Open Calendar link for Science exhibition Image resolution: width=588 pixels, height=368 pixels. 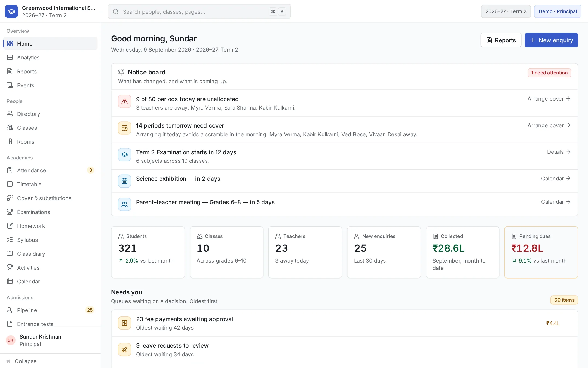pos(556,179)
